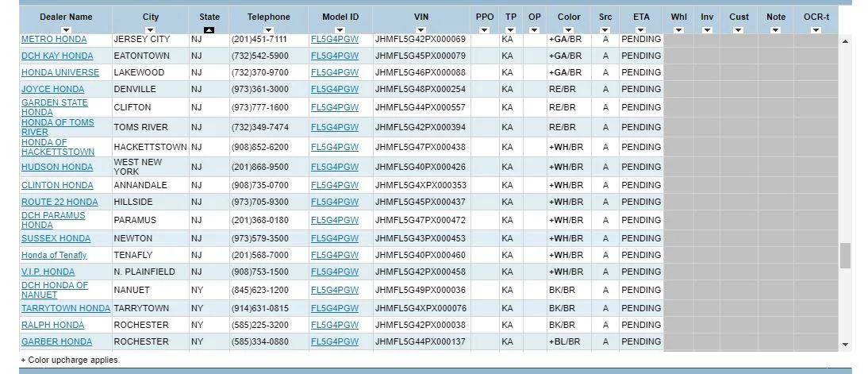Click the vertical scrollbar thumb
This screenshot has width=868, height=374.
tap(845, 256)
